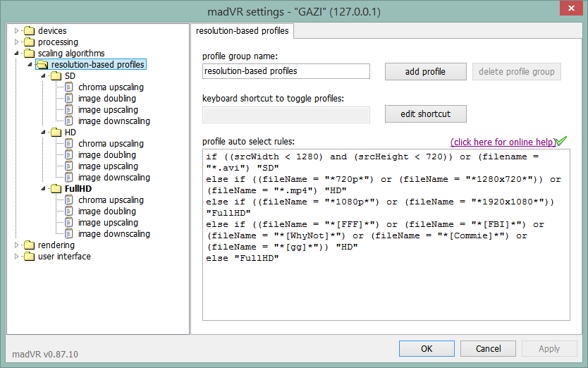This screenshot has height=368, width=588.
Task: Select 'image downscaling' label under HD
Action: click(x=114, y=178)
